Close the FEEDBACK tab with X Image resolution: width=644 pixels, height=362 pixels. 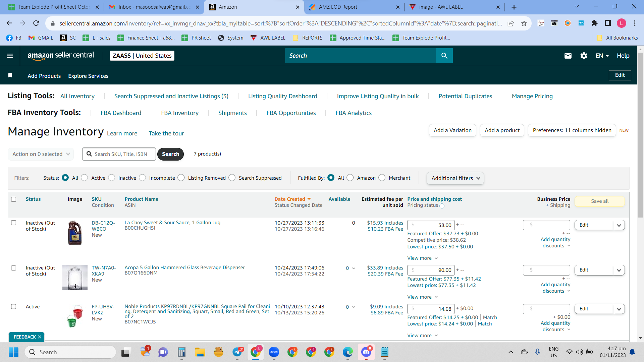coord(40,337)
